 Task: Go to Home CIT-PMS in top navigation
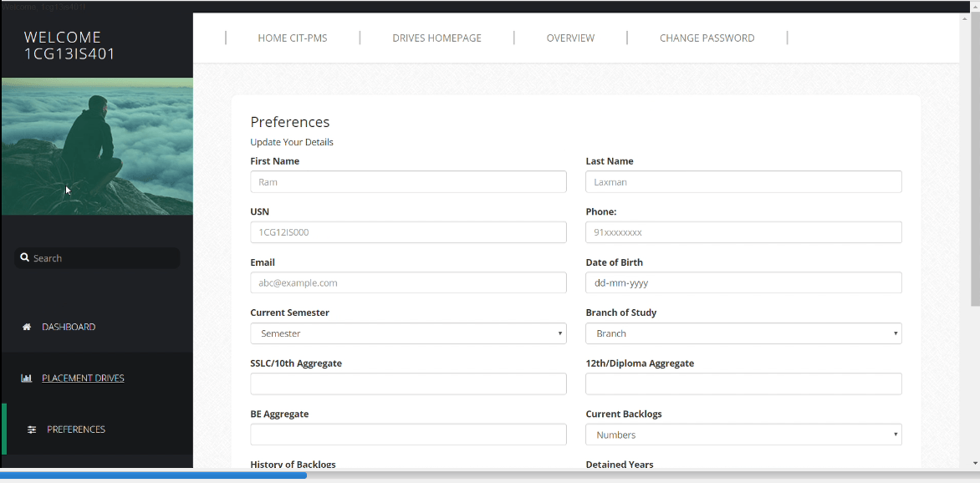293,38
